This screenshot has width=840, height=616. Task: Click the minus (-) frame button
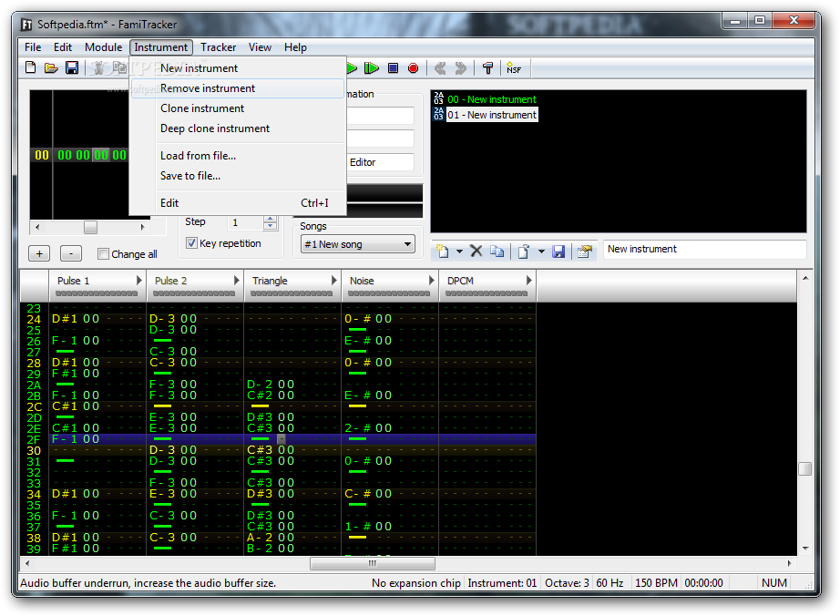[71, 253]
